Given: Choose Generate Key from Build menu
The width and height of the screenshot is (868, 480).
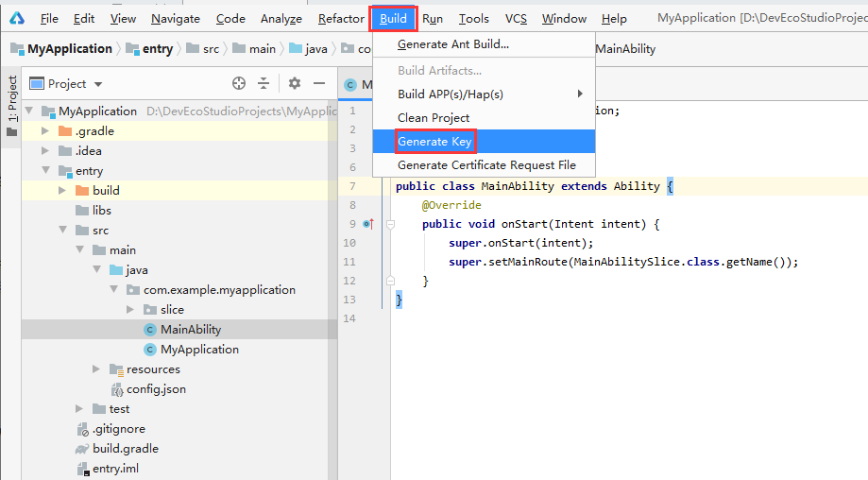Looking at the screenshot, I should point(484,142).
